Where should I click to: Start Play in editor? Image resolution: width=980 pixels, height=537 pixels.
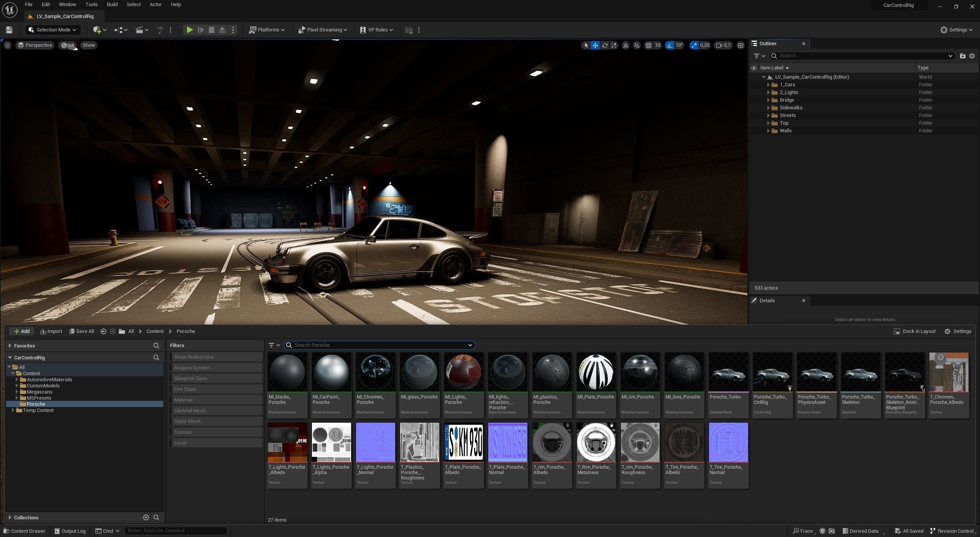190,30
